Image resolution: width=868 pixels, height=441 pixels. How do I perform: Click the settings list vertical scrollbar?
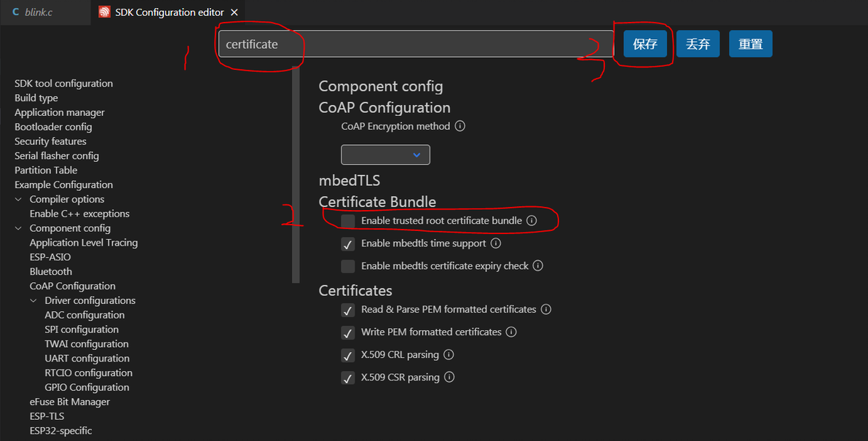point(296,175)
